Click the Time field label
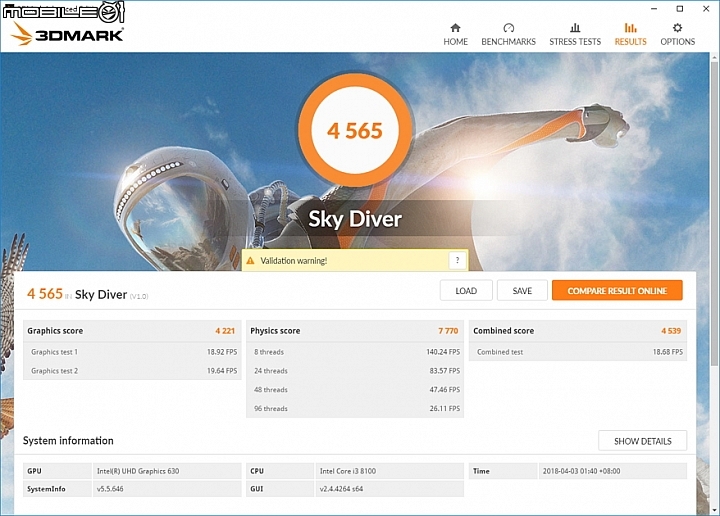 [481, 471]
